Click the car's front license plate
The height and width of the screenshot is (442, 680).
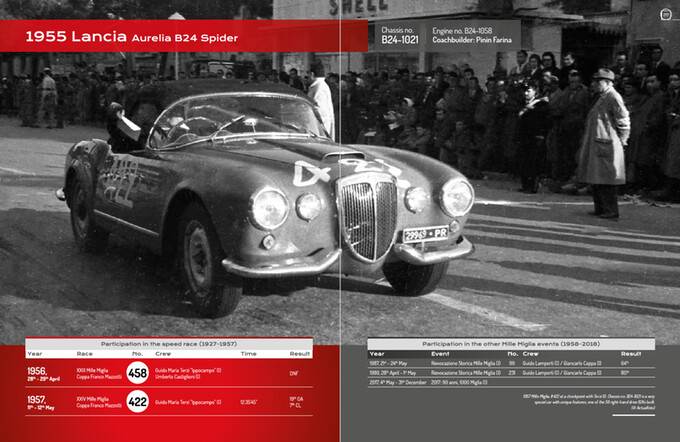click(423, 236)
